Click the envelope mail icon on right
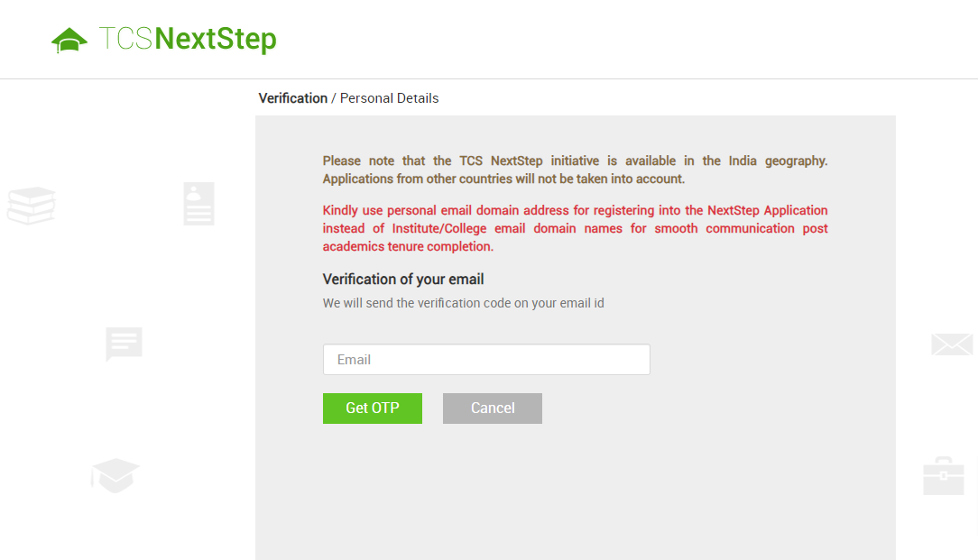Viewport: 978px width, 560px height. pyautogui.click(x=952, y=344)
